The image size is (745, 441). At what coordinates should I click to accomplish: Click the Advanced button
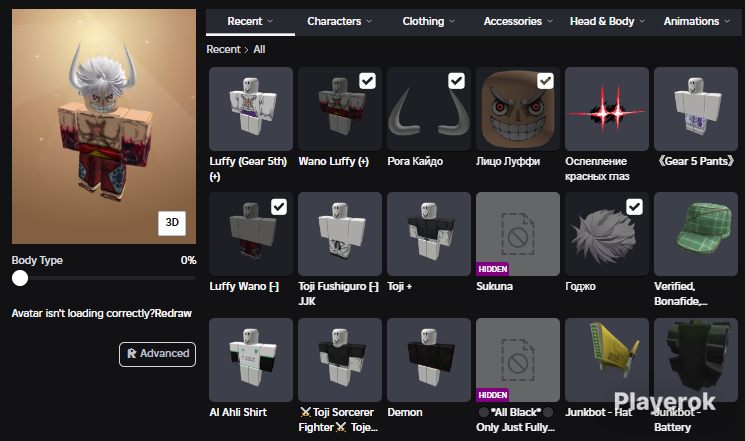tap(157, 354)
